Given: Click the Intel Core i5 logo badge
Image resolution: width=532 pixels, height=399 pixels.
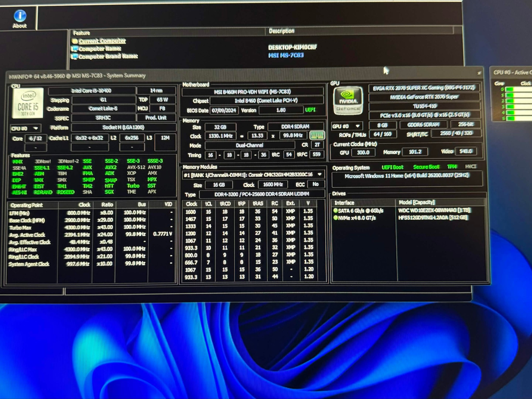Looking at the screenshot, I should tap(28, 103).
